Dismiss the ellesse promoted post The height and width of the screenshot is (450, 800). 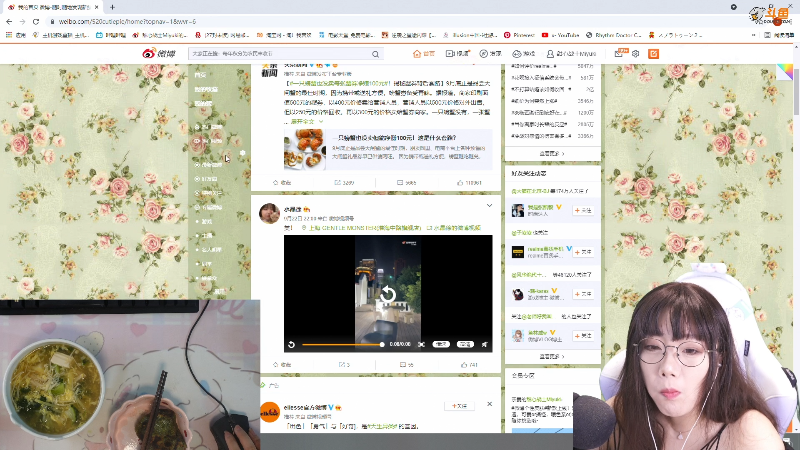pos(489,404)
